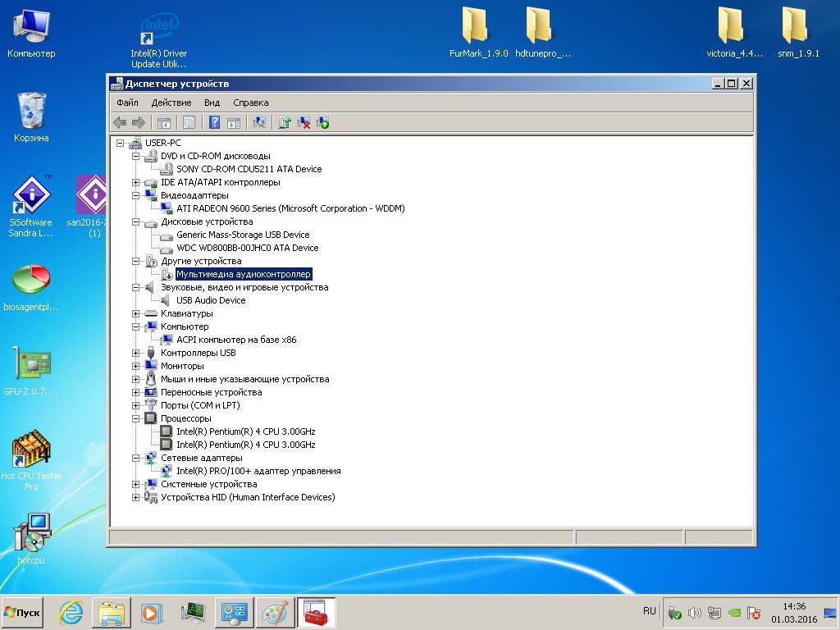
Task: Click the NVIDIA tray icon
Action: click(734, 612)
